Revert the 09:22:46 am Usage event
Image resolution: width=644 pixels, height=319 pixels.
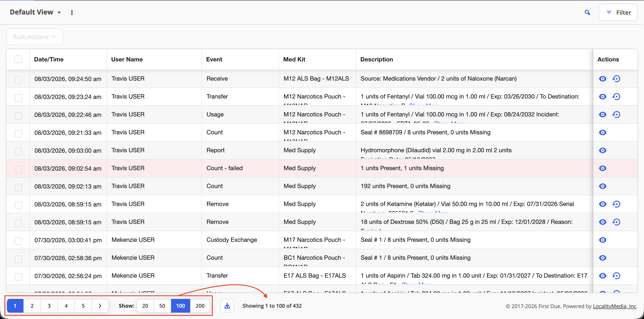coord(616,115)
